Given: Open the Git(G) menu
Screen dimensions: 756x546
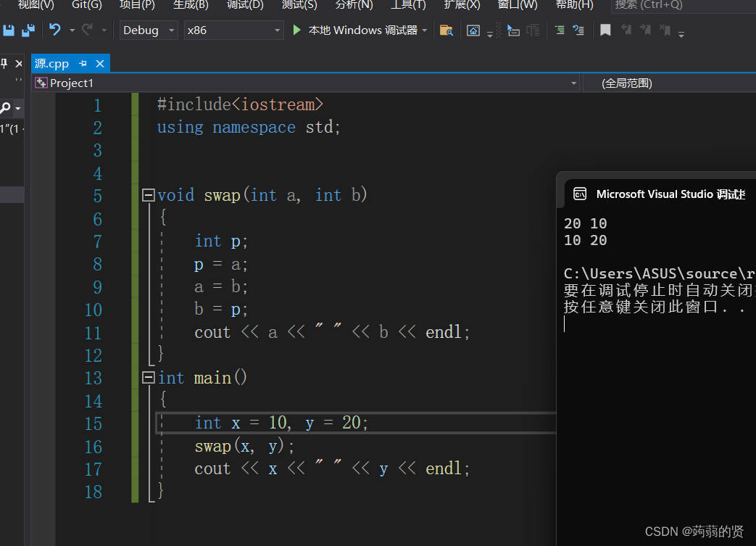Looking at the screenshot, I should tap(87, 5).
